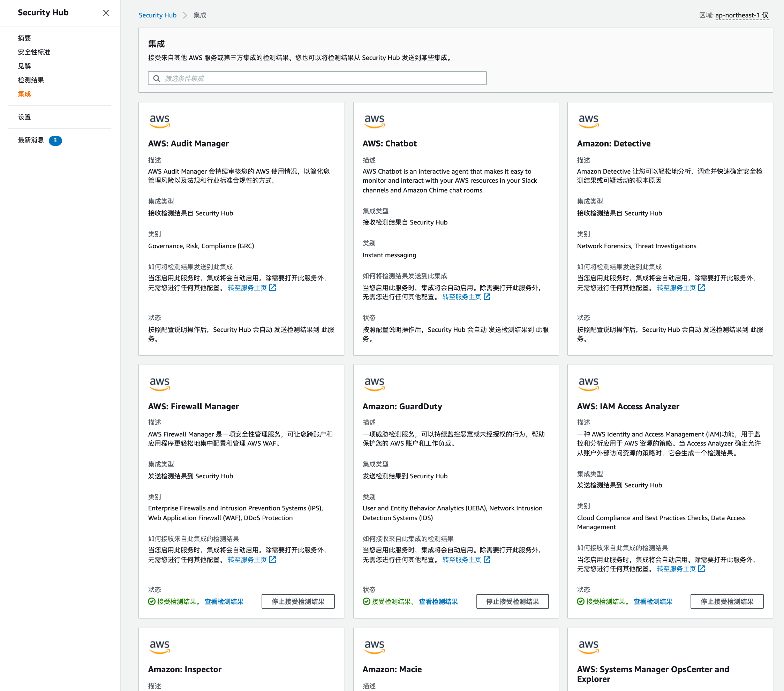Click green status checkmark on Firewall Manager card

coord(151,601)
